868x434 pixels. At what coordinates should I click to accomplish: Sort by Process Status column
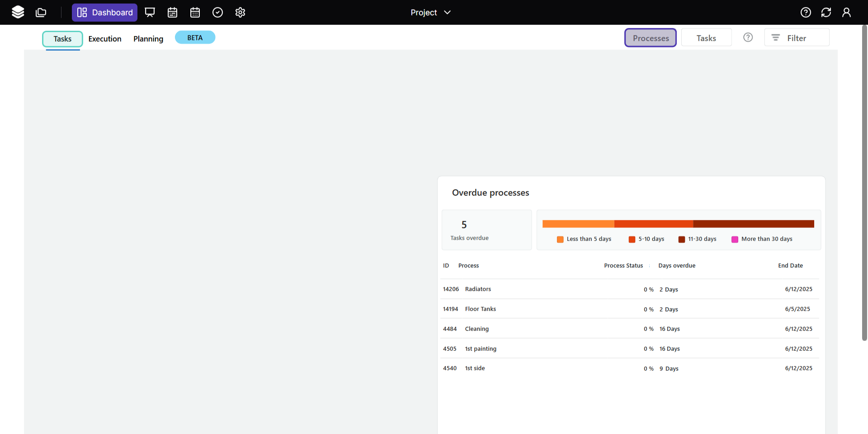pos(623,265)
